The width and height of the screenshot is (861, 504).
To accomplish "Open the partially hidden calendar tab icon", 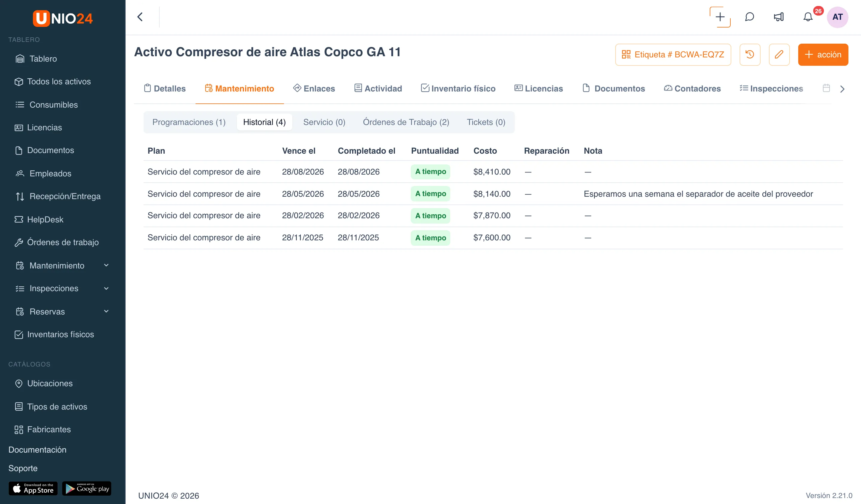I will point(826,88).
